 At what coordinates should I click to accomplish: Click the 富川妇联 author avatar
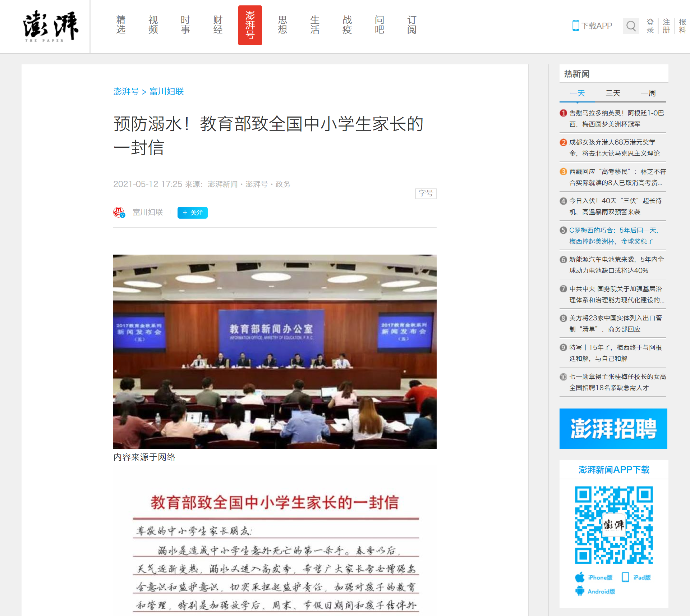pos(119,213)
